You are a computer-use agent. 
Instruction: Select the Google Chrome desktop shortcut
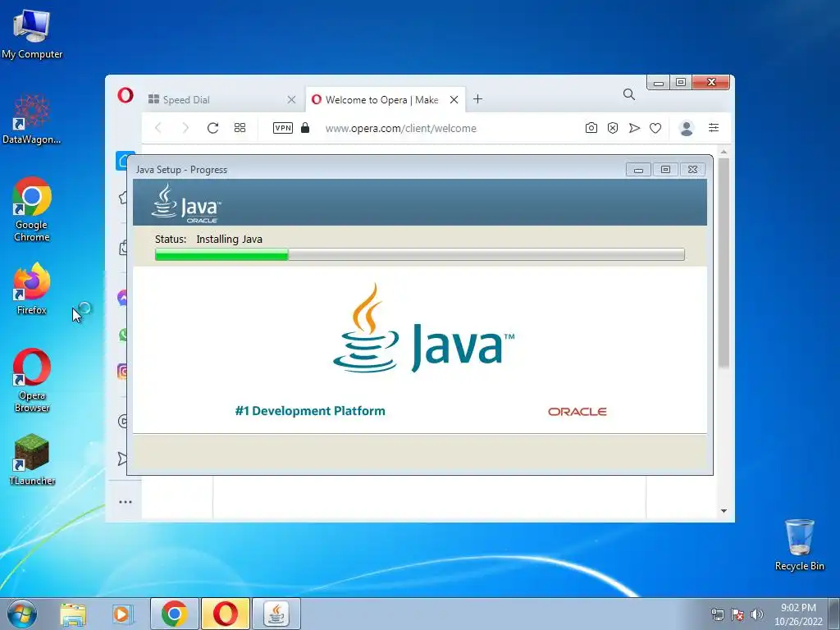(x=32, y=209)
